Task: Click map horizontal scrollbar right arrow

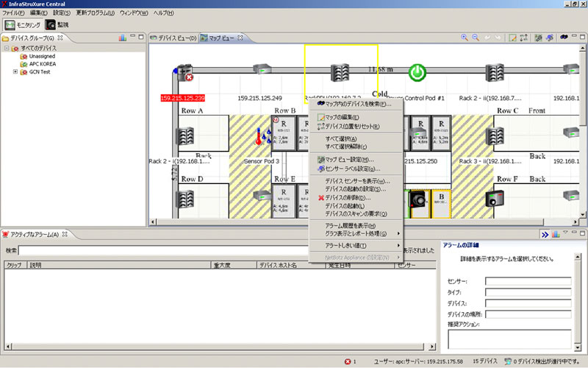Action: (576, 222)
